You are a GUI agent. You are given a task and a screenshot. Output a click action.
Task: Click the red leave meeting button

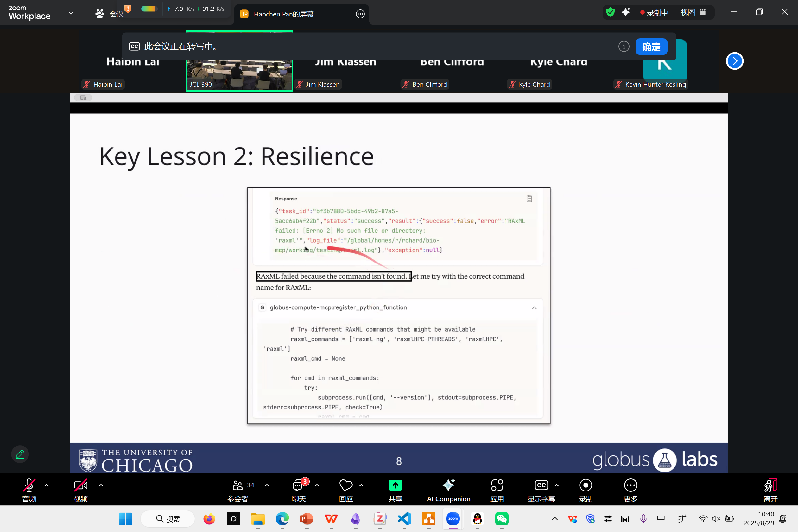770,490
